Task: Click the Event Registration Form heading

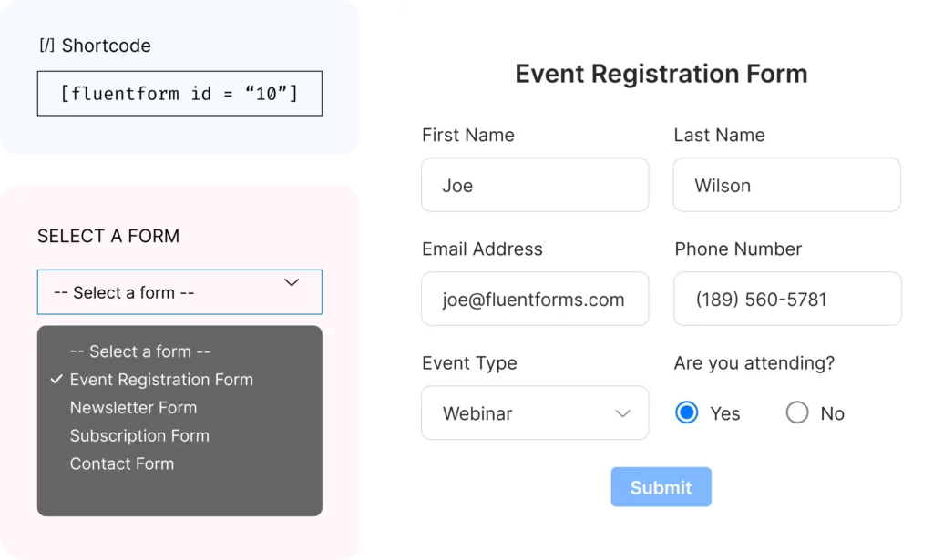Action: (x=661, y=74)
